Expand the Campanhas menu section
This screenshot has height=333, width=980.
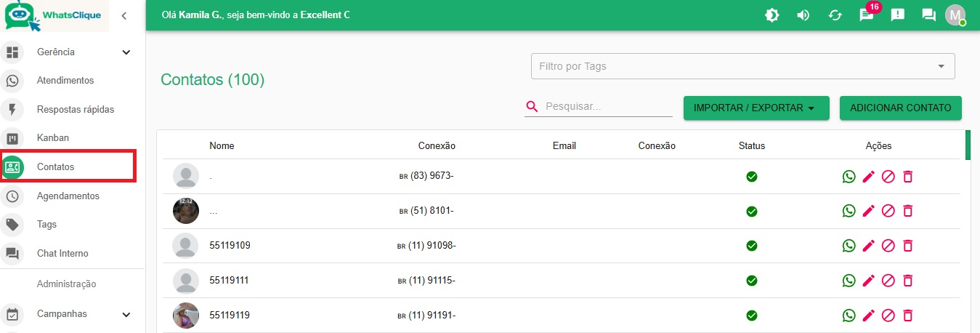pos(126,314)
